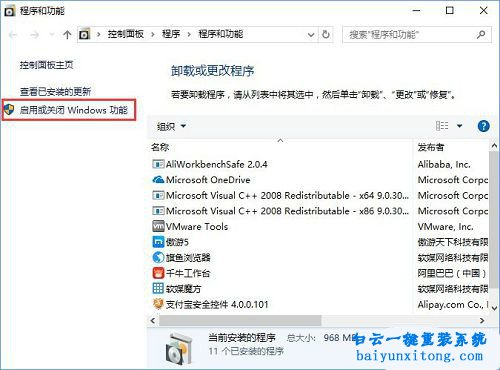Click the 程序 breadcrumb
The width and height of the screenshot is (500, 370).
[171, 34]
